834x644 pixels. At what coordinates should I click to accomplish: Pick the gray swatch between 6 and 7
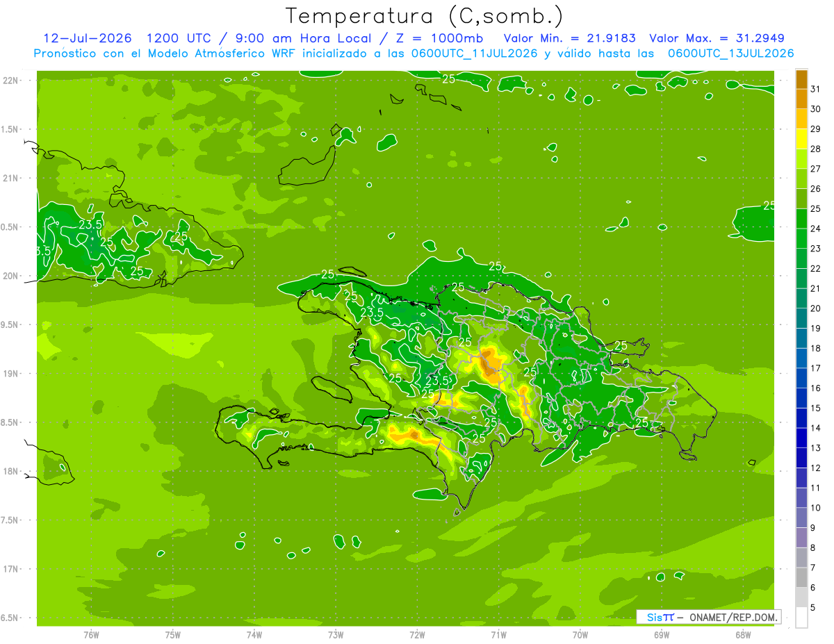pyautogui.click(x=801, y=577)
